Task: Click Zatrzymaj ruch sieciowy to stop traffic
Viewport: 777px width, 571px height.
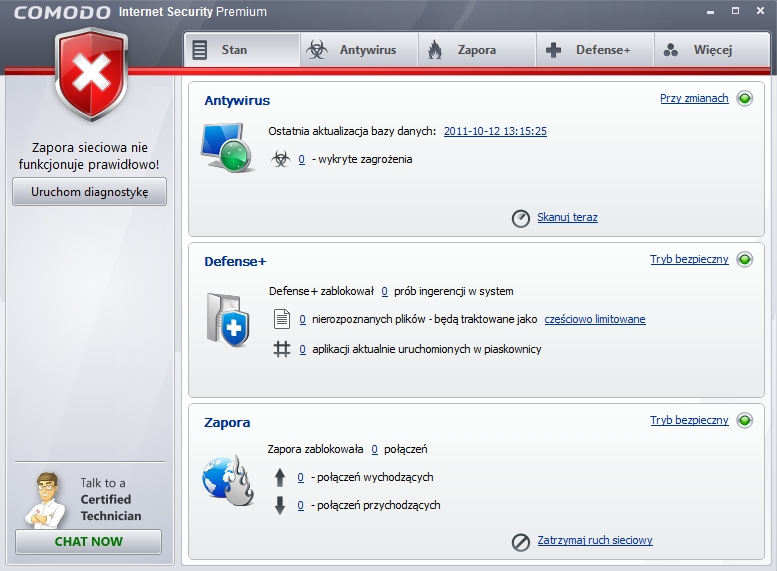Action: 595,540
